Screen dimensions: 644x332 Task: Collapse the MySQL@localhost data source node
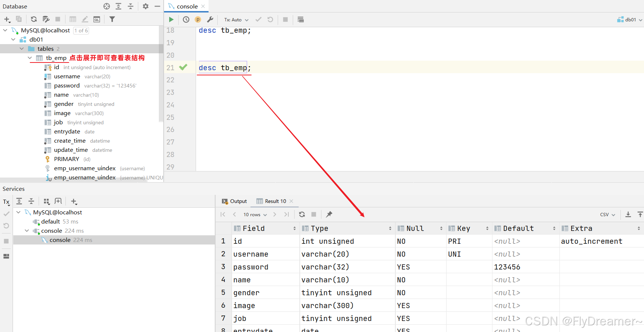point(5,30)
